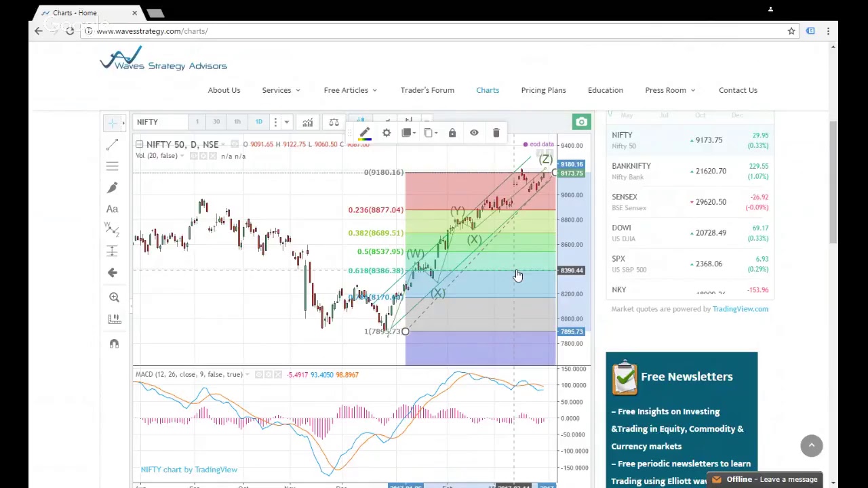
Task: Expand the Press Room menu
Action: pos(670,90)
